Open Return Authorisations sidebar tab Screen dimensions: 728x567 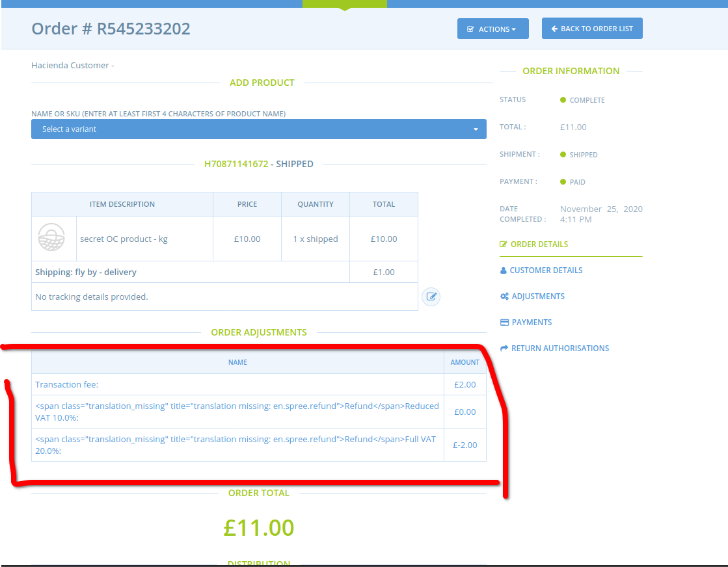(554, 348)
